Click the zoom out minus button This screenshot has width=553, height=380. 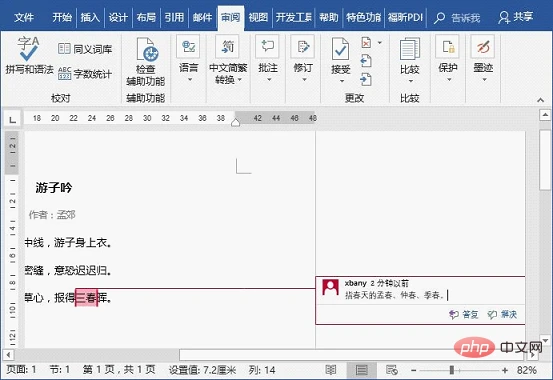tap(414, 370)
